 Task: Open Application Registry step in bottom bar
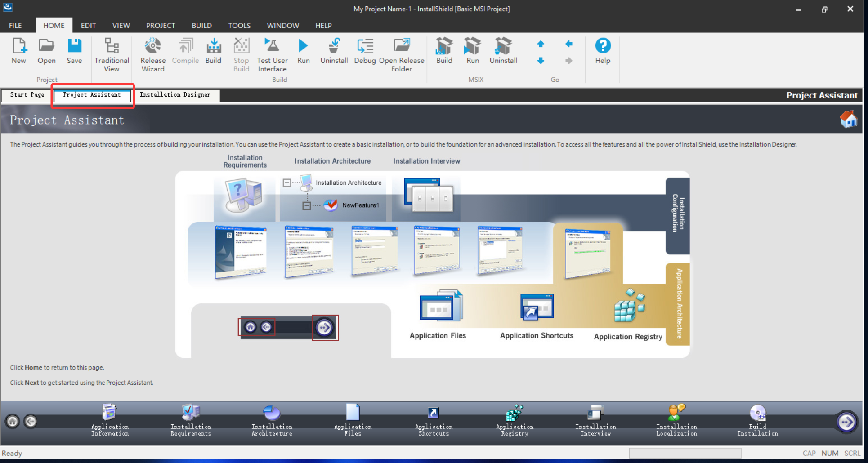click(x=515, y=420)
